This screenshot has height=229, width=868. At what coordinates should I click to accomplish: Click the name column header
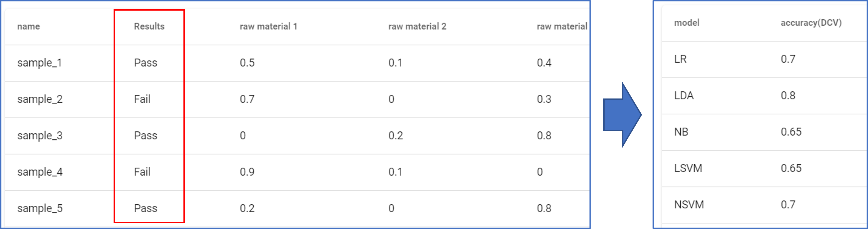click(x=29, y=26)
